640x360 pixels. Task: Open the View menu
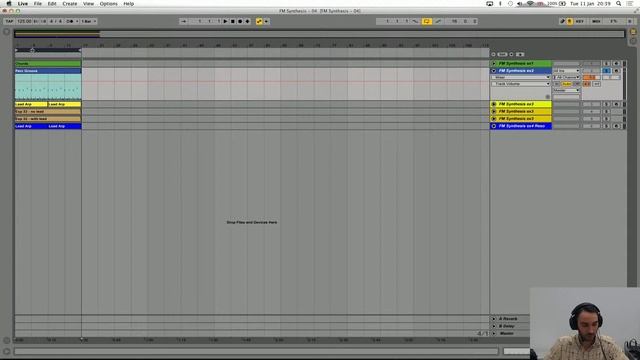(88, 4)
